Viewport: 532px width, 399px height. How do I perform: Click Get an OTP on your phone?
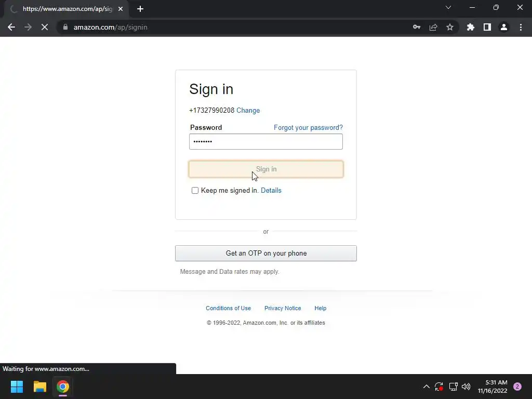265,253
